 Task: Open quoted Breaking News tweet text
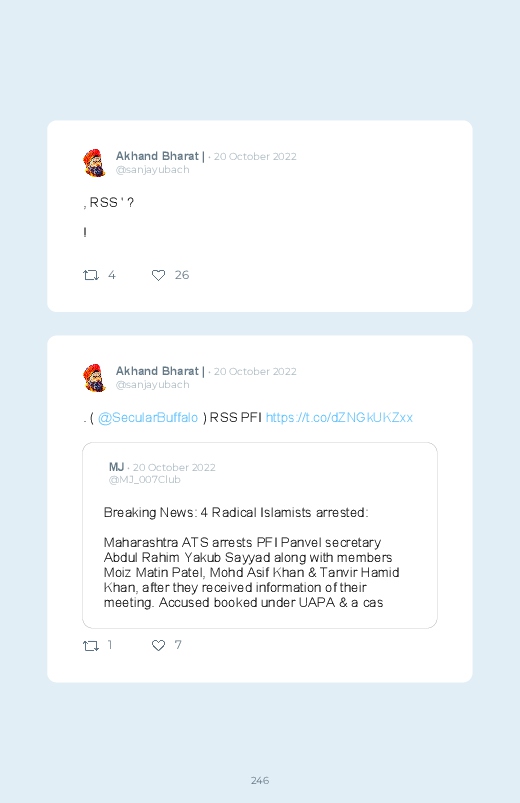tap(252, 557)
